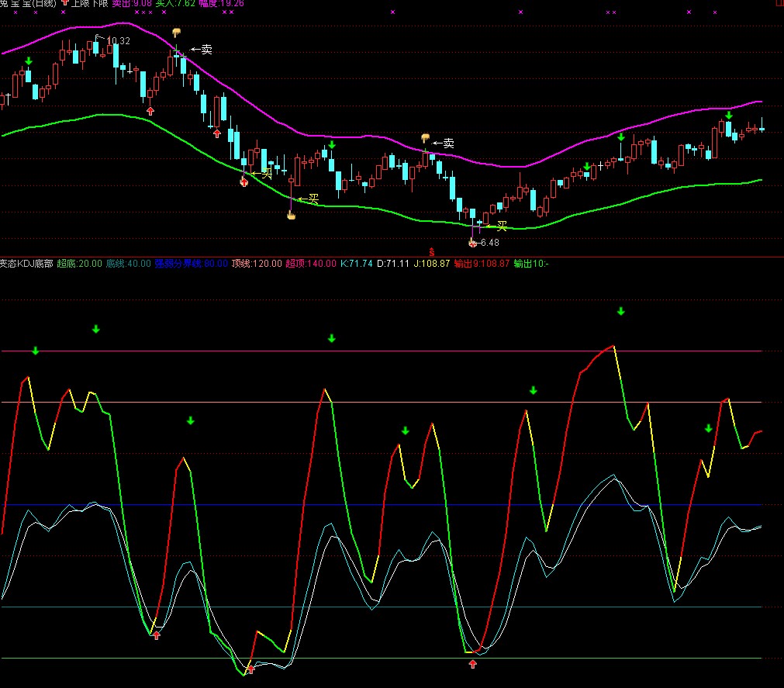Select the 强弱分界线:80.00 legend label
The width and height of the screenshot is (784, 688).
pyautogui.click(x=191, y=264)
